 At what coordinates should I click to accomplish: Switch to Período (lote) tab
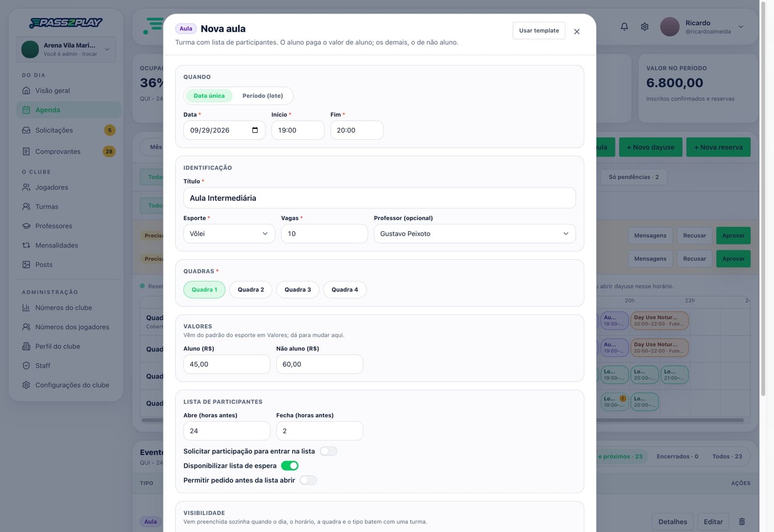coord(263,96)
